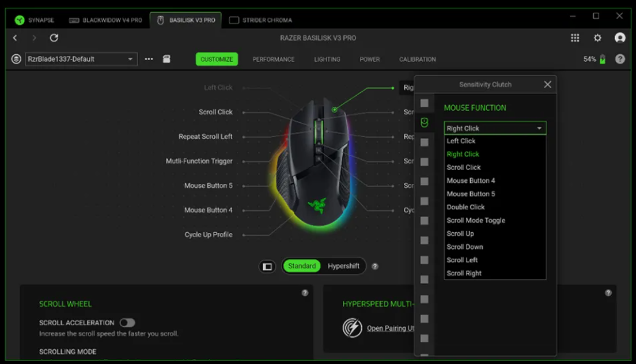Select the mouse function icon in sidebar
Image resolution: width=636 pixels, height=364 pixels.
[x=425, y=123]
